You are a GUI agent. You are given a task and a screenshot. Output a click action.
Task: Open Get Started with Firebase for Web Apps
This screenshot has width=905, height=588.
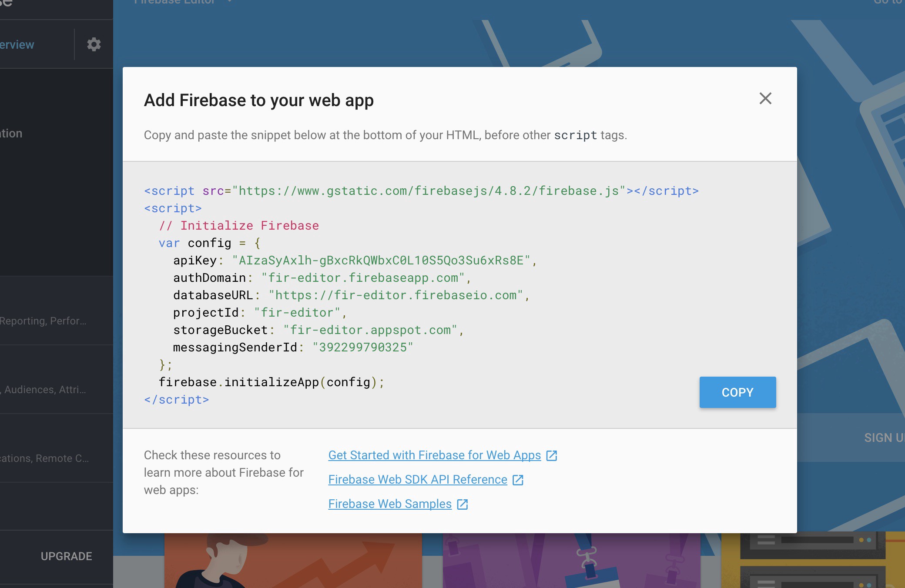click(434, 455)
